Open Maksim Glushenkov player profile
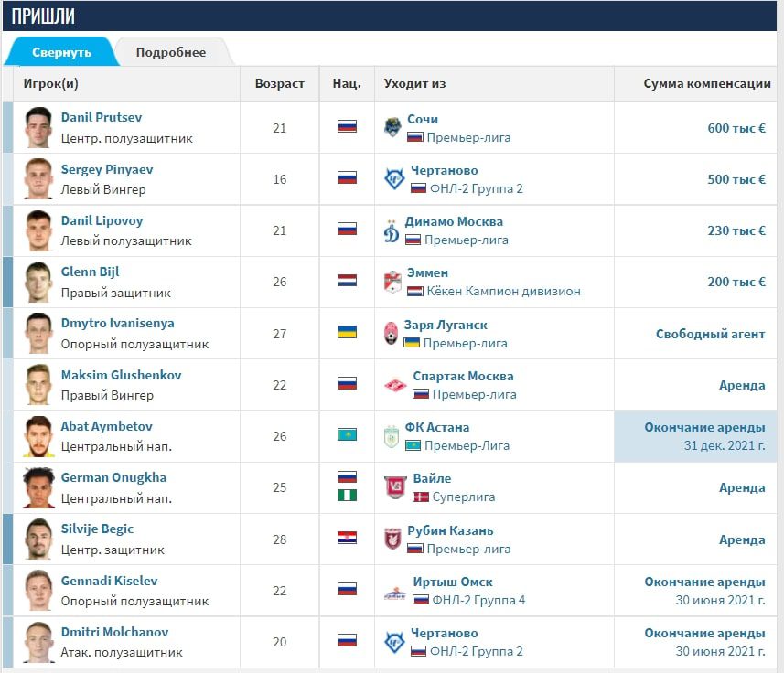This screenshot has height=673, width=784. coord(121,375)
